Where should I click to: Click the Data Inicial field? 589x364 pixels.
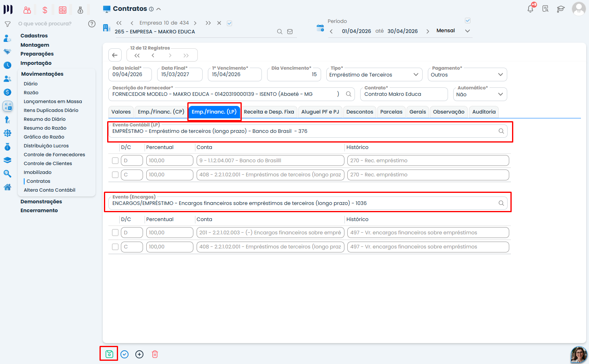pyautogui.click(x=130, y=74)
